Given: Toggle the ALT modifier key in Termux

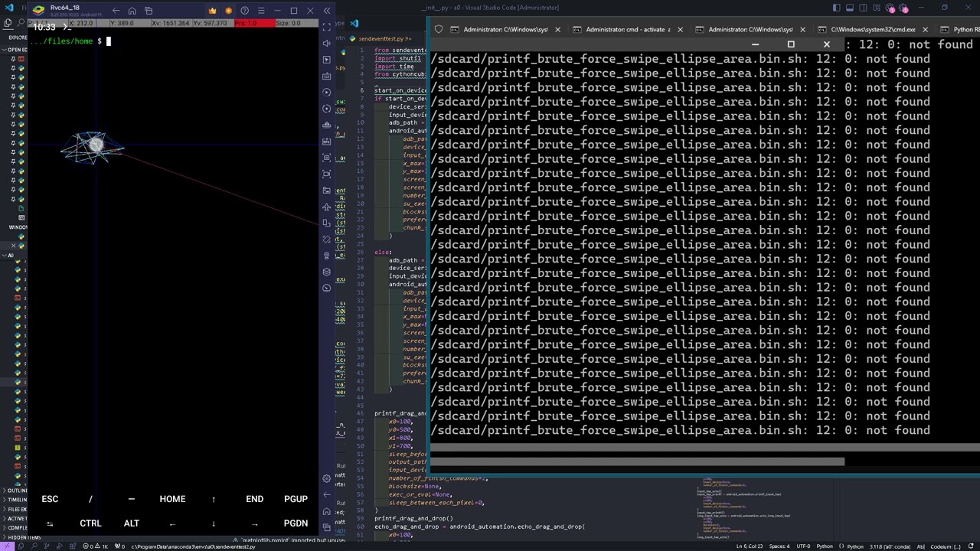Looking at the screenshot, I should pos(132,523).
